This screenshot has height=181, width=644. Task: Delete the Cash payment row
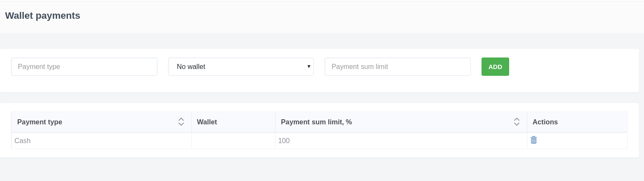coord(533,140)
